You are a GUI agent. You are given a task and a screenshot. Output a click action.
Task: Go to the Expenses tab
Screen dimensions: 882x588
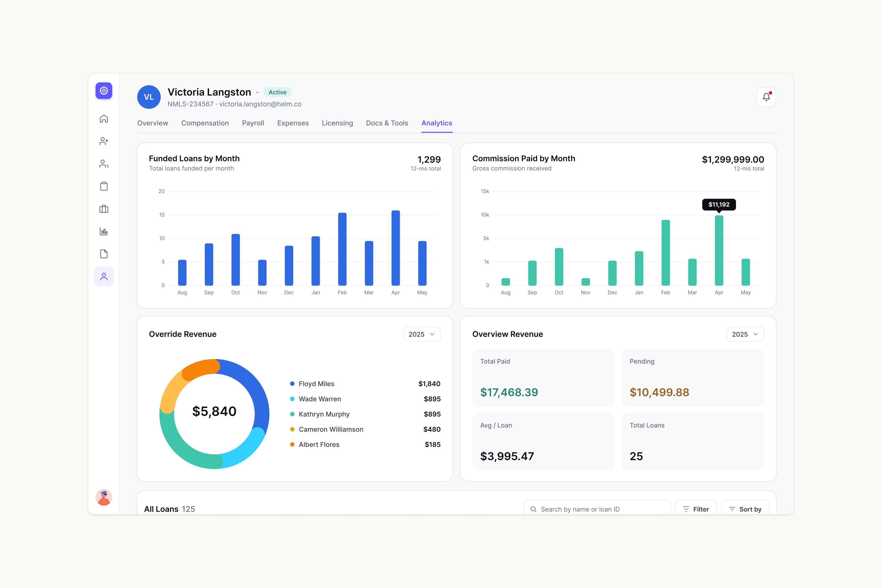293,123
